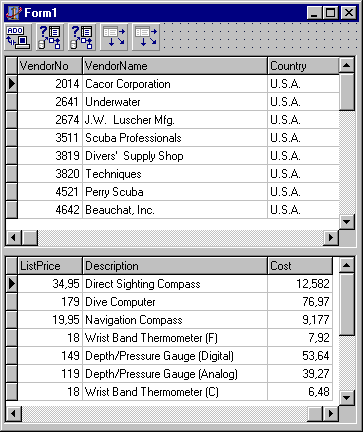The image size is (363, 432).
Task: Click the Description column header
Action: pos(175,266)
